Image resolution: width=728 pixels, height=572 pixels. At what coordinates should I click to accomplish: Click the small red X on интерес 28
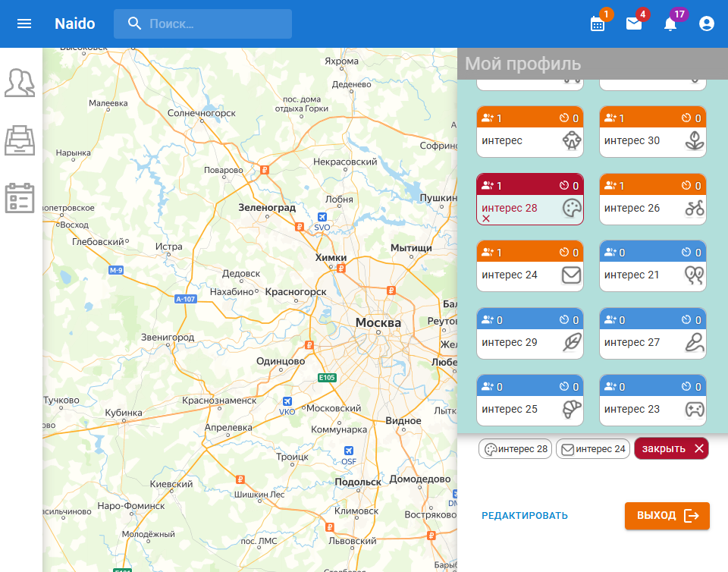point(486,218)
